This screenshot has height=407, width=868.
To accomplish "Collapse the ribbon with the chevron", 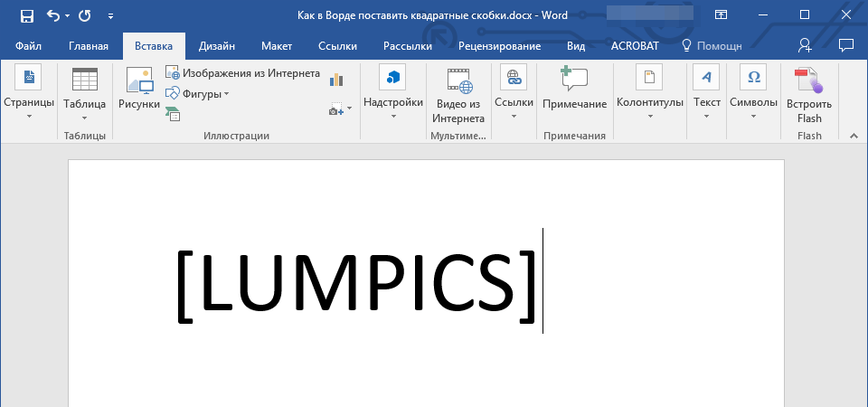I will pos(852,135).
